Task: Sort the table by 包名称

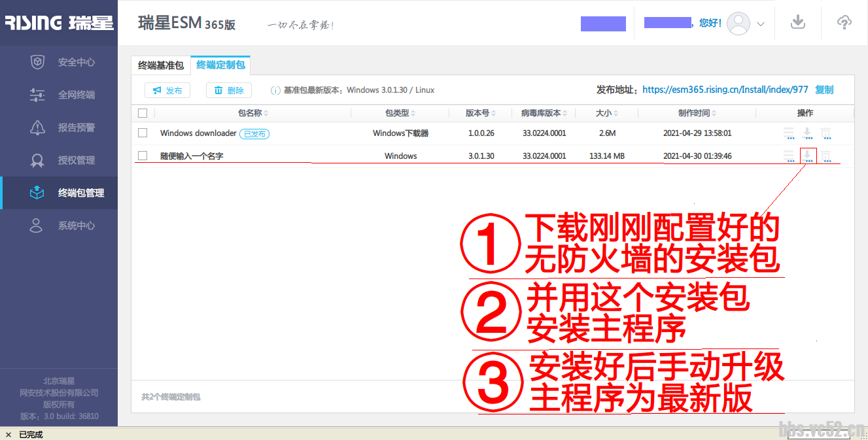Action: click(x=253, y=113)
